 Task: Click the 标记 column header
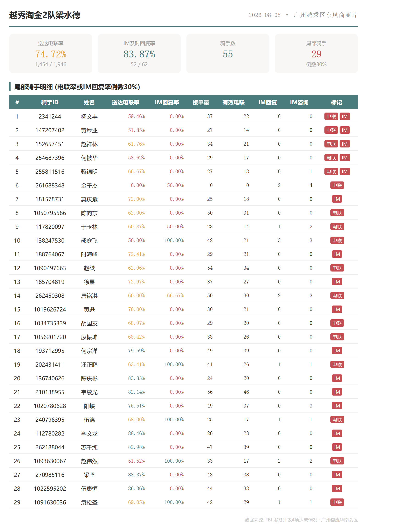pyautogui.click(x=336, y=102)
